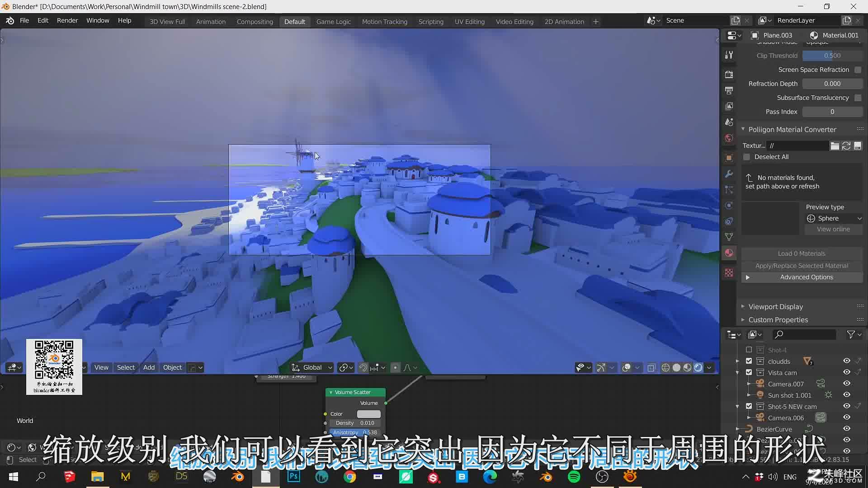
Task: Open the viewport shading options dropdown
Action: pyautogui.click(x=709, y=367)
